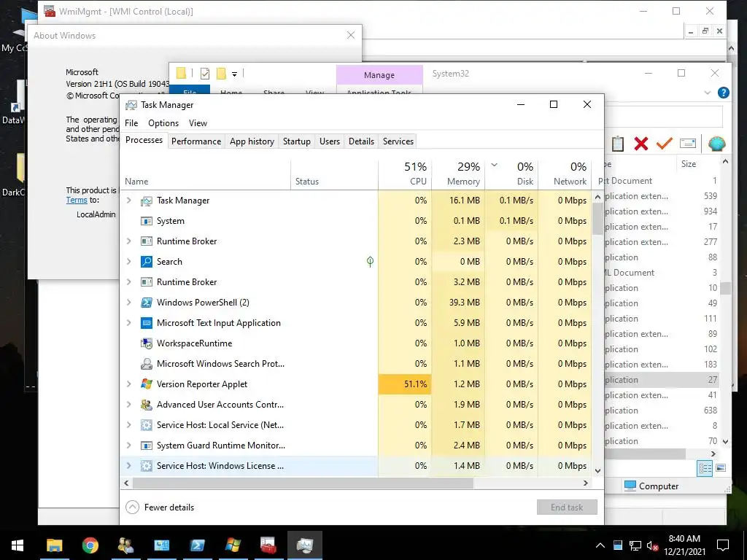Open the Windows Start menu
This screenshot has width=747, height=560.
(x=18, y=545)
